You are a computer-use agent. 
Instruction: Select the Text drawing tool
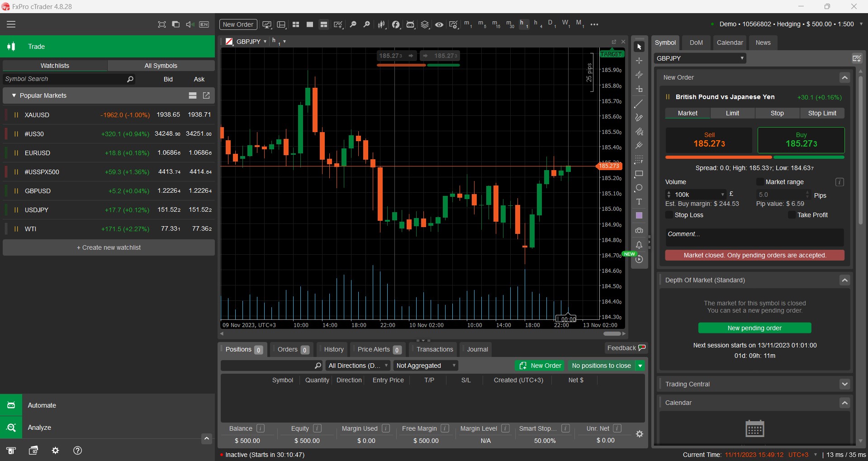[x=639, y=202]
